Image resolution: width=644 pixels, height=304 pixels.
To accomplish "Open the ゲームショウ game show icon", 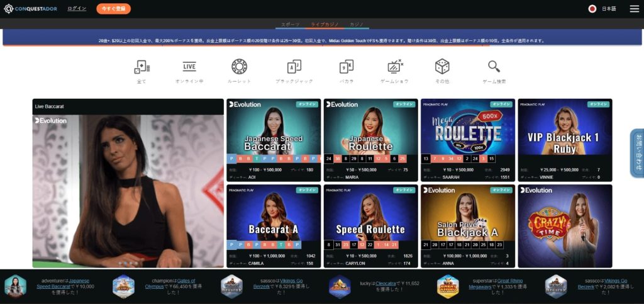I will coord(395,67).
